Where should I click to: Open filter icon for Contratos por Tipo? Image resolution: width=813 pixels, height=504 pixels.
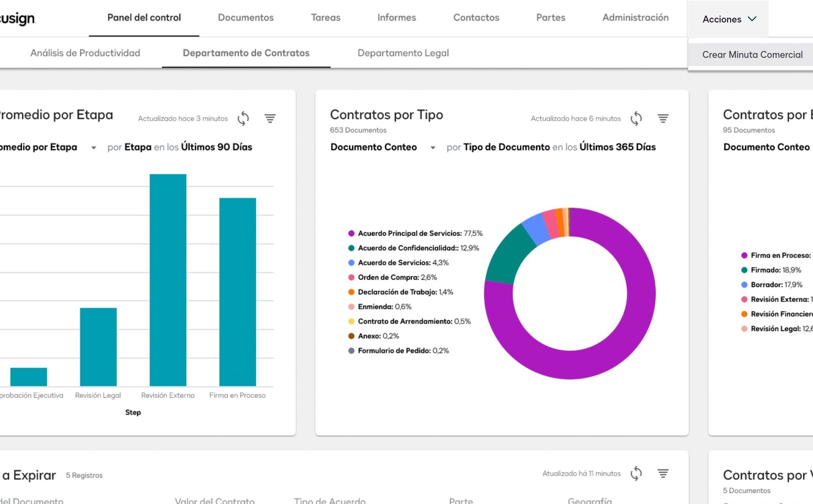(663, 119)
